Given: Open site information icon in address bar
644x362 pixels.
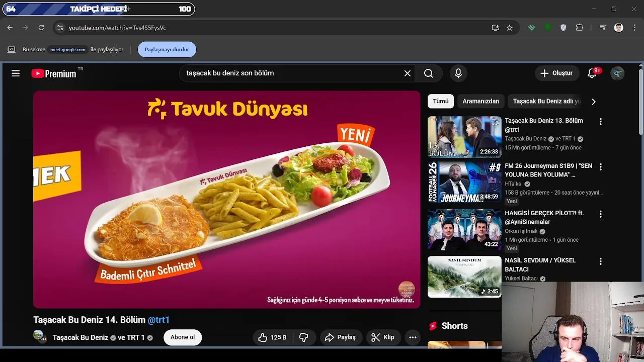Looking at the screenshot, I should point(60,28).
